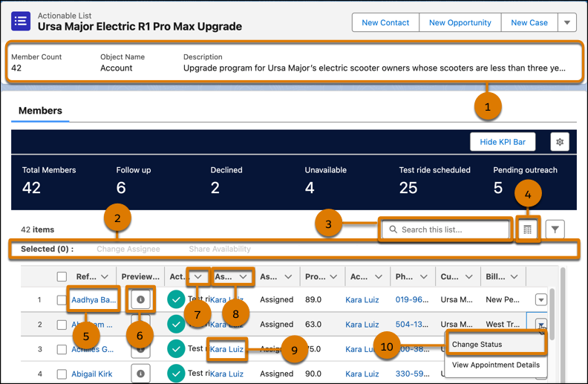Click Change Assignee action
Screen dimensions: 588x384
pyautogui.click(x=128, y=249)
